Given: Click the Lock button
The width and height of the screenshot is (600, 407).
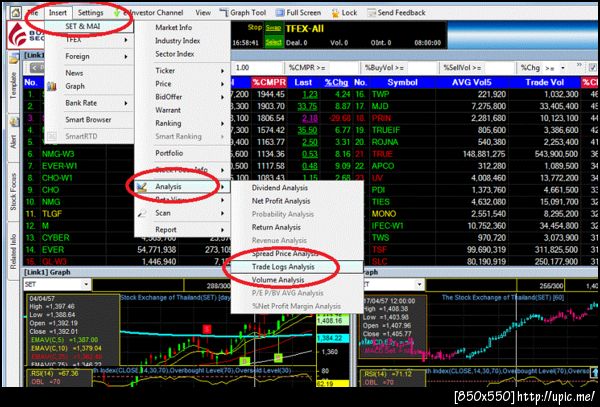Looking at the screenshot, I should (x=344, y=13).
